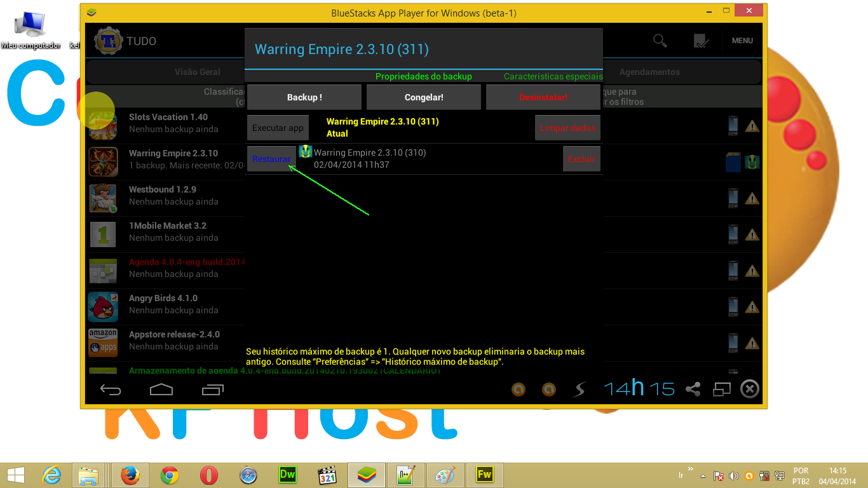Screen dimensions: 868x488
Task: Tap the Android back arrow
Action: point(111,390)
